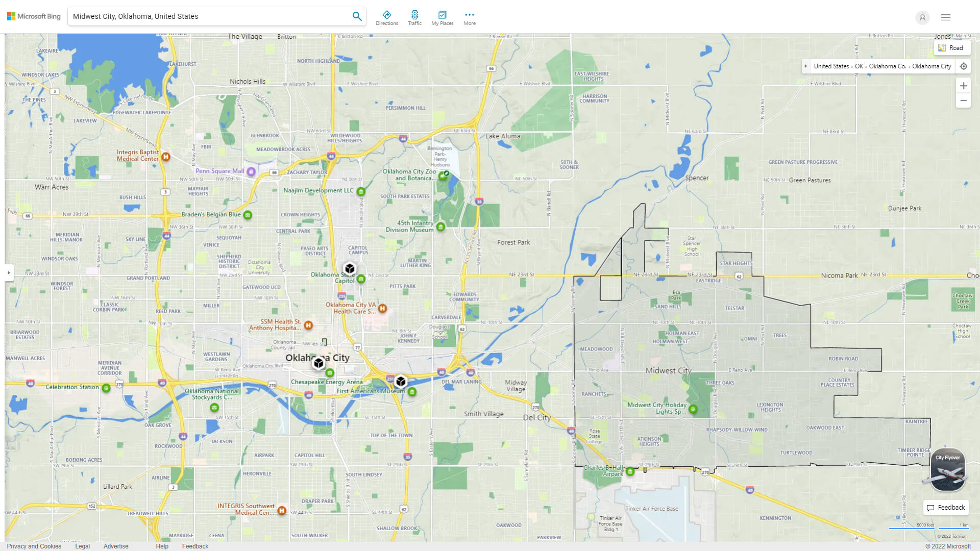This screenshot has width=980, height=551.
Task: Open the Help menu item
Action: pos(161,545)
